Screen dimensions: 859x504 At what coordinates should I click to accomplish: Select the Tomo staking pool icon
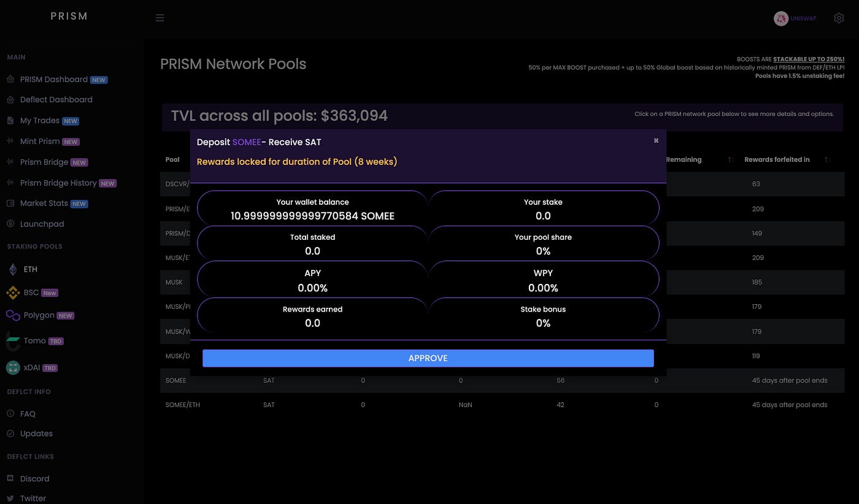[x=13, y=341]
